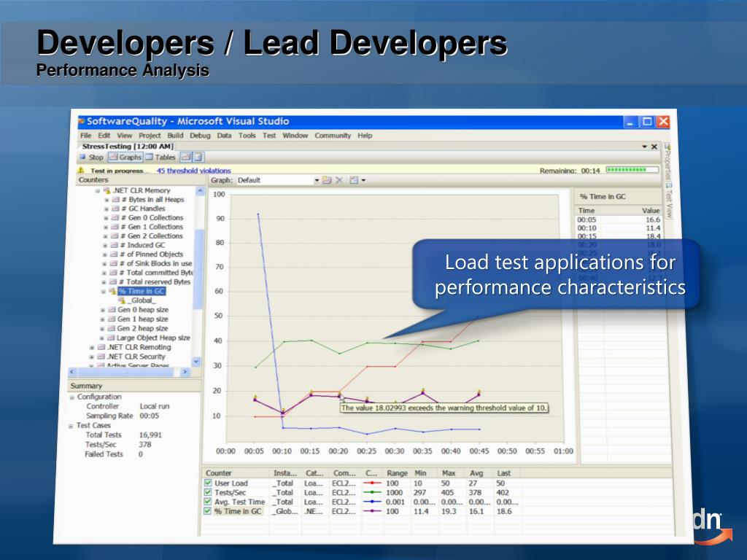Click the warning icon beside Test in progress
The image size is (747, 560).
point(82,170)
